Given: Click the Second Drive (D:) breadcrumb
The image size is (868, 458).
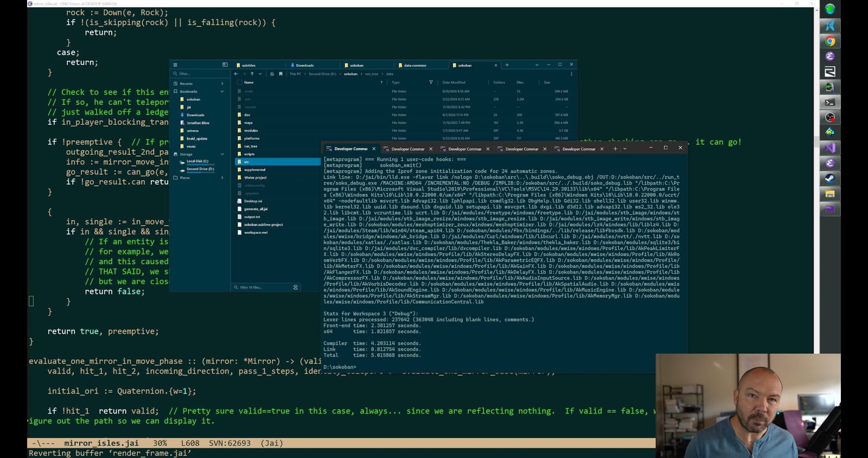Looking at the screenshot, I should point(322,74).
